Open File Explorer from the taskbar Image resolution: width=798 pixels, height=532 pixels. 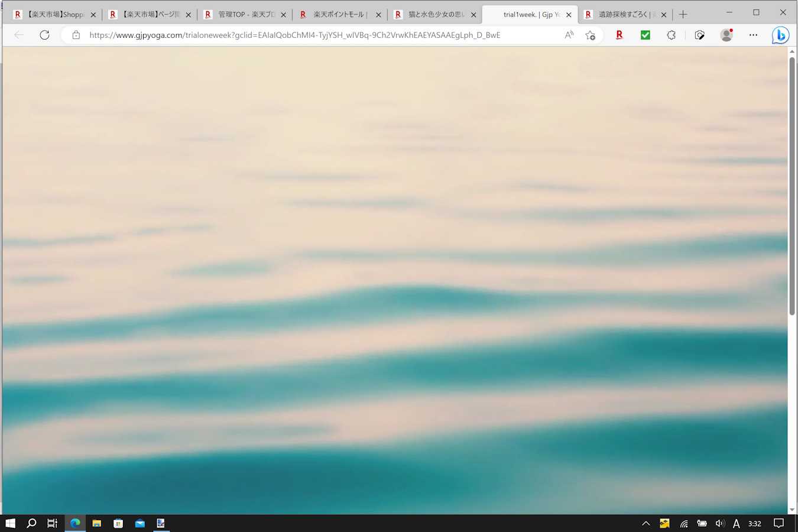pyautogui.click(x=96, y=523)
